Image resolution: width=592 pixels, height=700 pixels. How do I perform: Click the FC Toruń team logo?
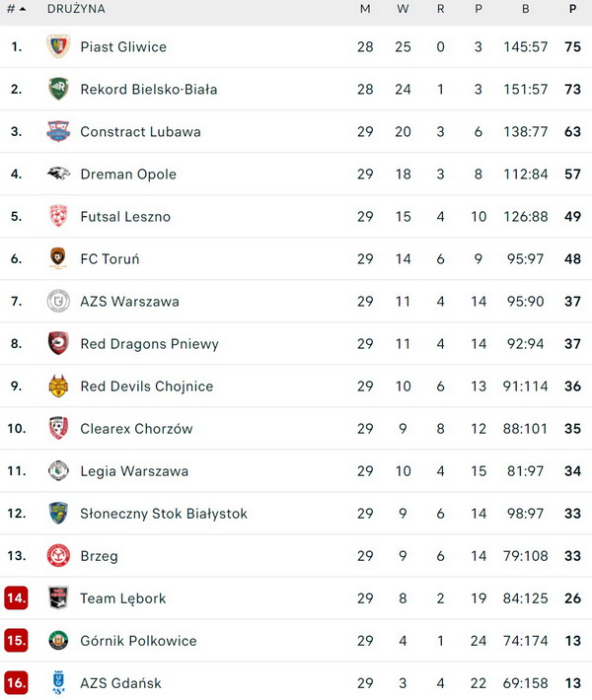(58, 258)
